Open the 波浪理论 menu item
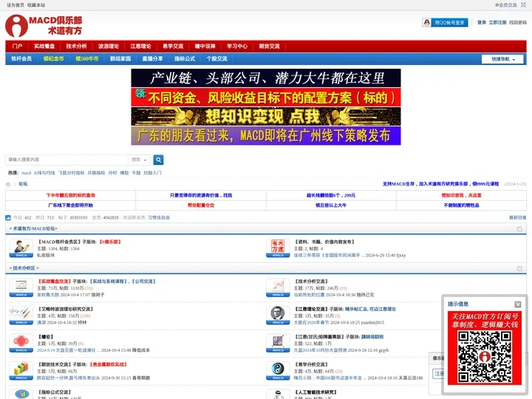 (109, 46)
